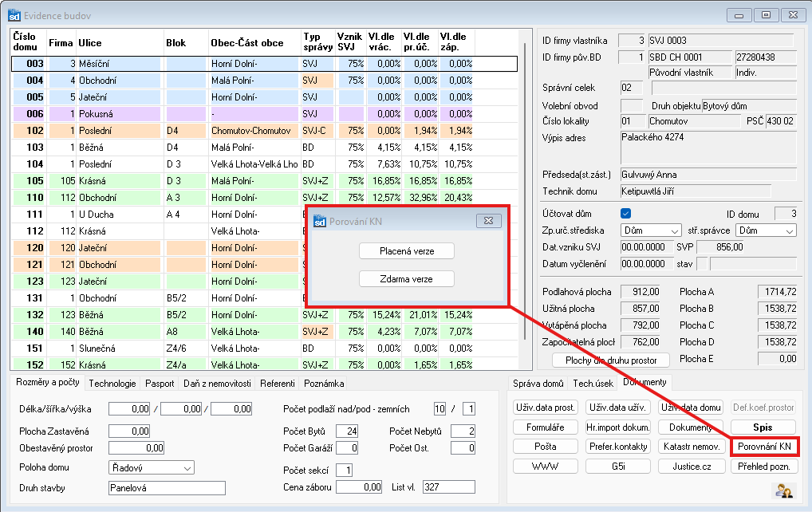
Task: Choose Placená verze in Porování KN dialog
Action: (407, 251)
